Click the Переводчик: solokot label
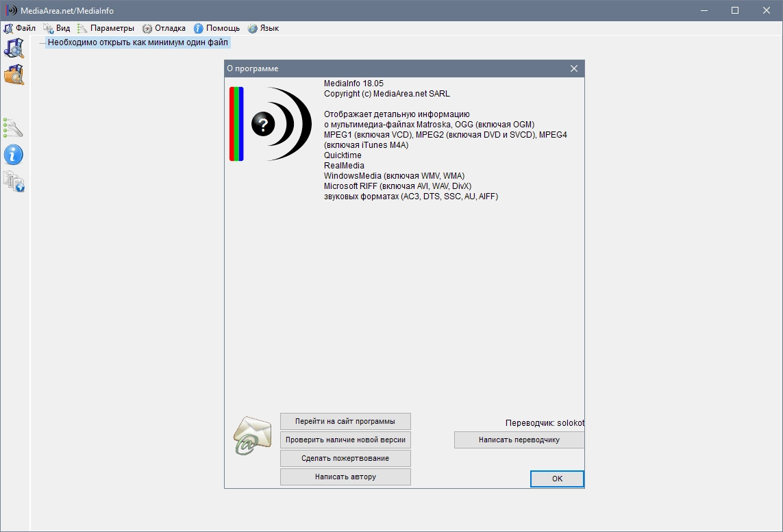 click(545, 422)
